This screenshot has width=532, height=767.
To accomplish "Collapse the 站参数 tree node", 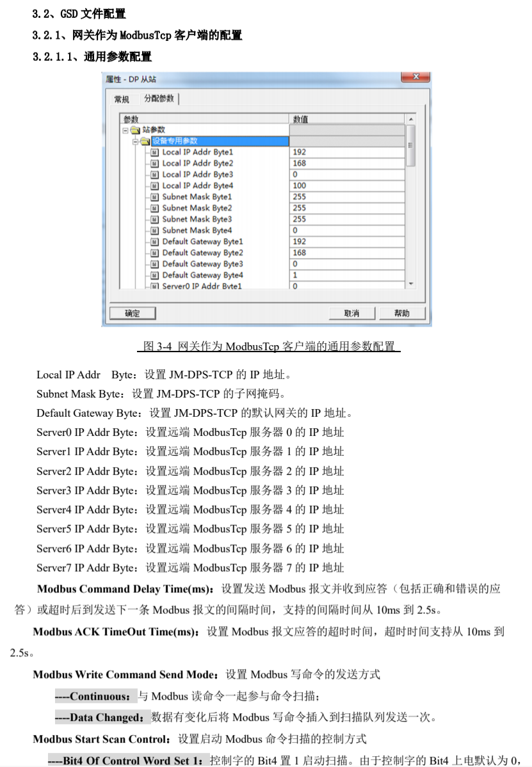I will [125, 130].
